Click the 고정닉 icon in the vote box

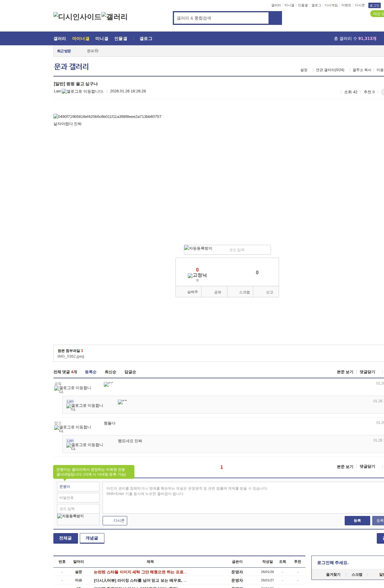[x=197, y=275]
